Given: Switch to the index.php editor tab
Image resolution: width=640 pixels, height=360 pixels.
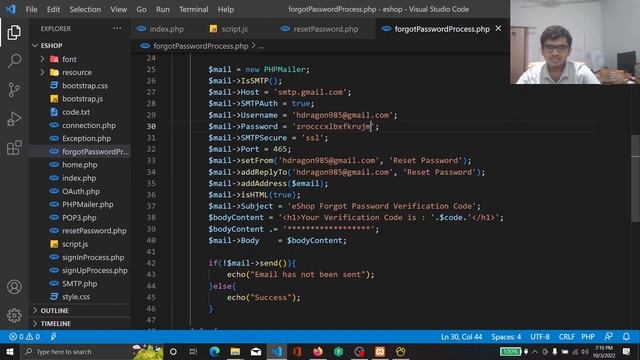Looking at the screenshot, I should point(167,29).
